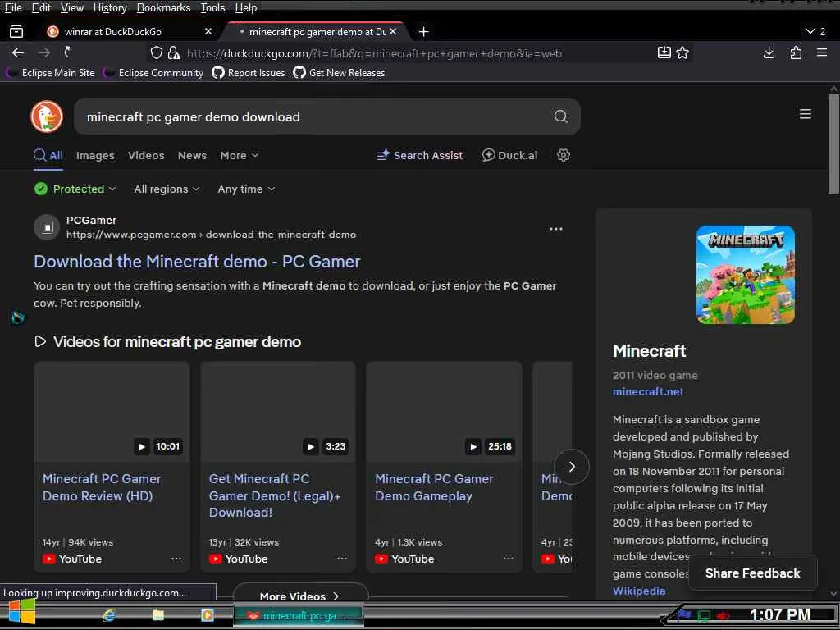The height and width of the screenshot is (630, 840).
Task: Open the extensions puzzle icon
Action: [796, 52]
